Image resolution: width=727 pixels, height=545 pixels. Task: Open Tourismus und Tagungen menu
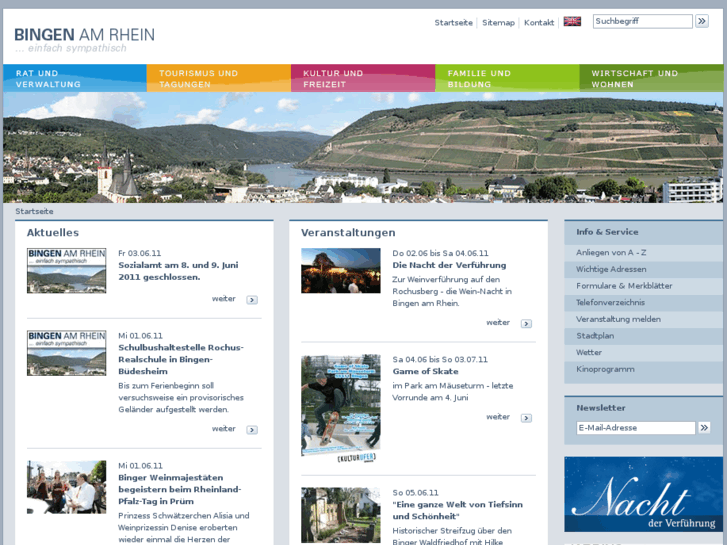[219, 78]
